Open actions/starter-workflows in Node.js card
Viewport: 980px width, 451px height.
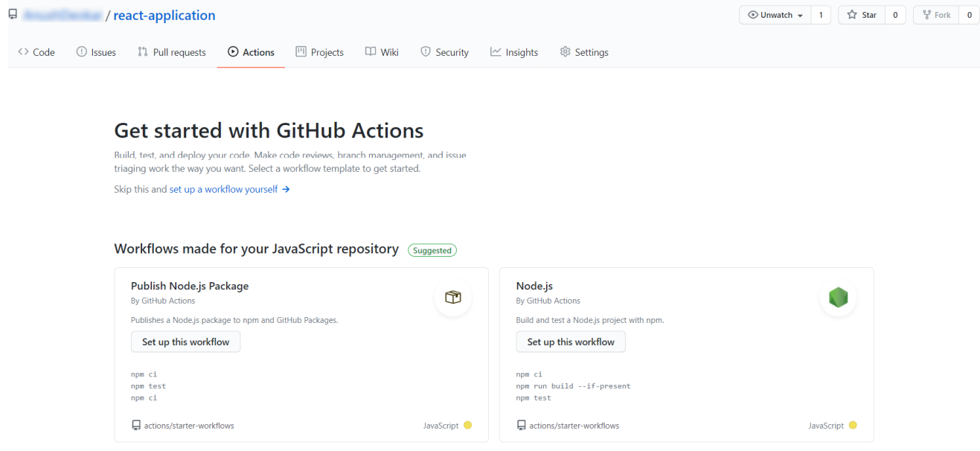pos(574,426)
